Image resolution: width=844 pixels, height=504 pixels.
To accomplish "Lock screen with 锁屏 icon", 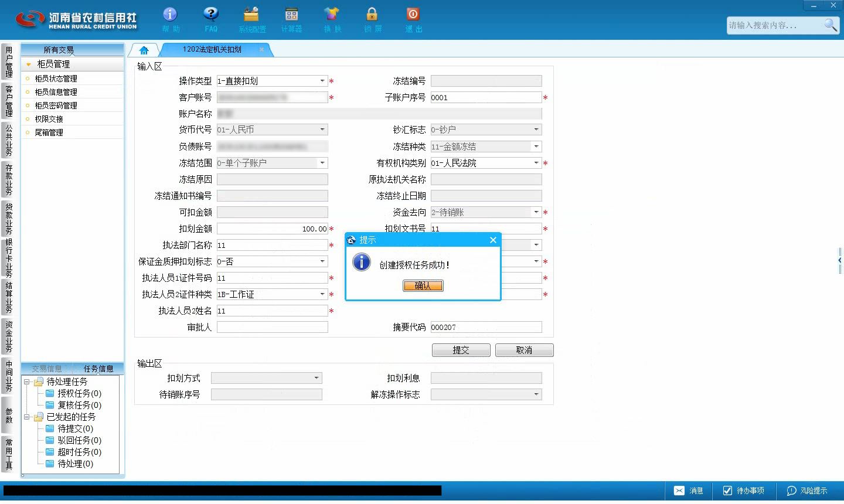I will (372, 19).
